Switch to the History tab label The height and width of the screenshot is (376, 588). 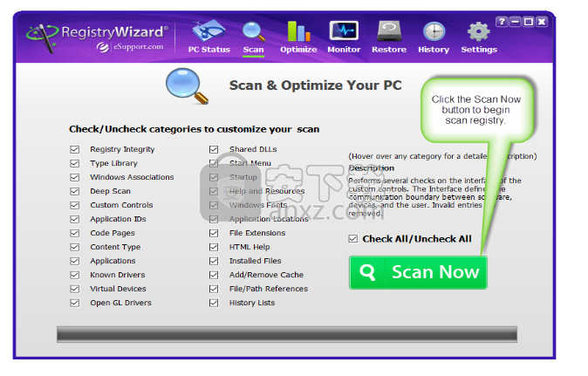tap(434, 50)
